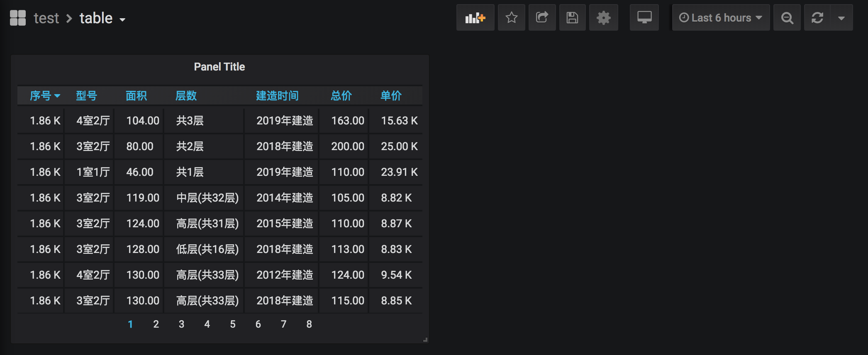Click the cell 8.82 K

396,198
